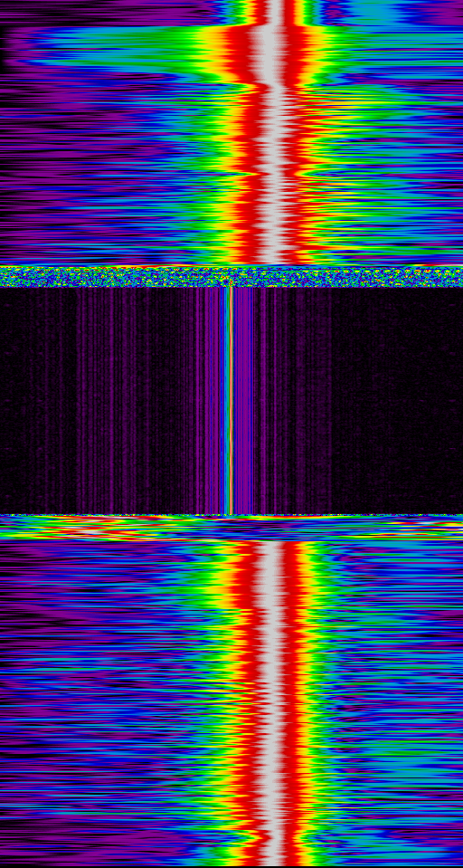Click the thin noise stripe below the dark section
The height and width of the screenshot is (868, 463).
click(x=231, y=516)
